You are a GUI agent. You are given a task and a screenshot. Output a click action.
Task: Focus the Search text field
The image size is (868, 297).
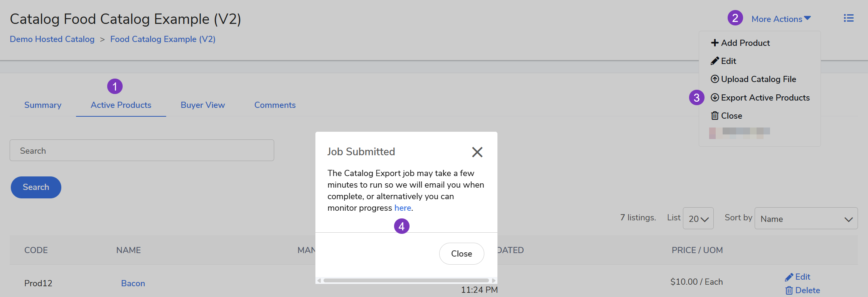[142, 151]
